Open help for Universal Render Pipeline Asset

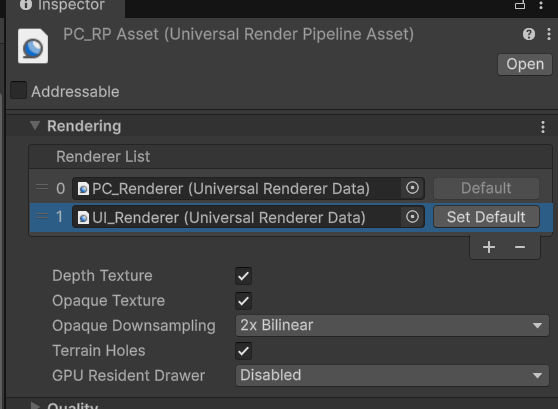point(529,34)
